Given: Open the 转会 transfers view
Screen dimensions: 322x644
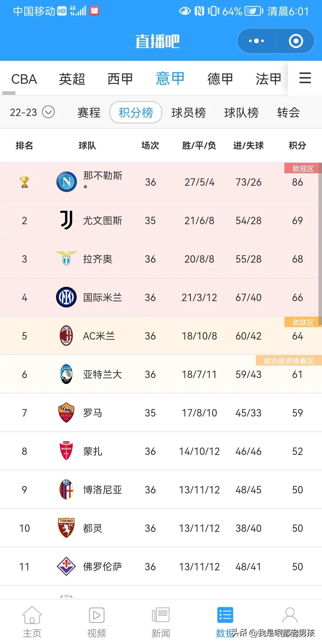Looking at the screenshot, I should [x=288, y=113].
